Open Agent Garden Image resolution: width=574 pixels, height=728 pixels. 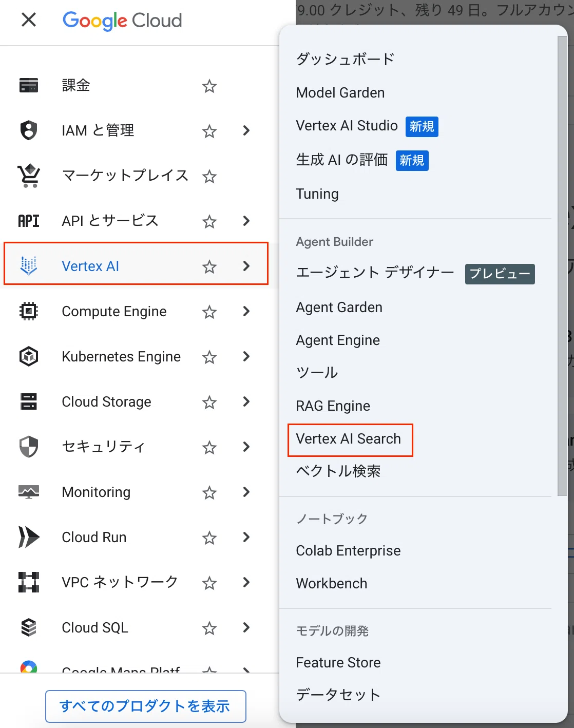tap(339, 308)
